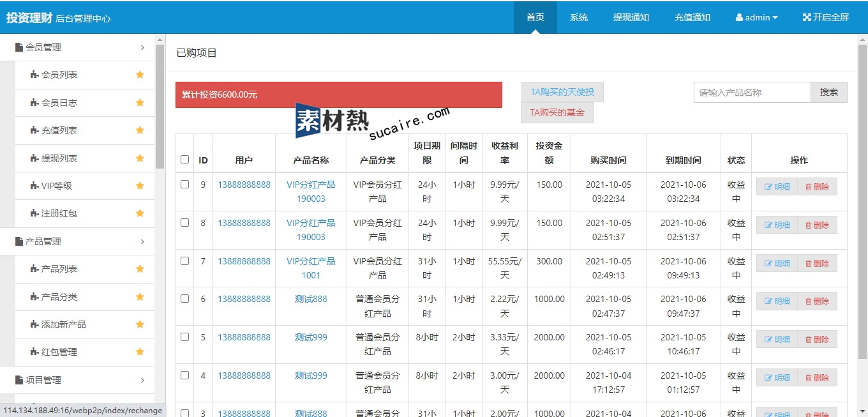Viewport: 868px width, 417px height.
Task: Expand the 项目管理 sidebar section
Action: (x=77, y=380)
